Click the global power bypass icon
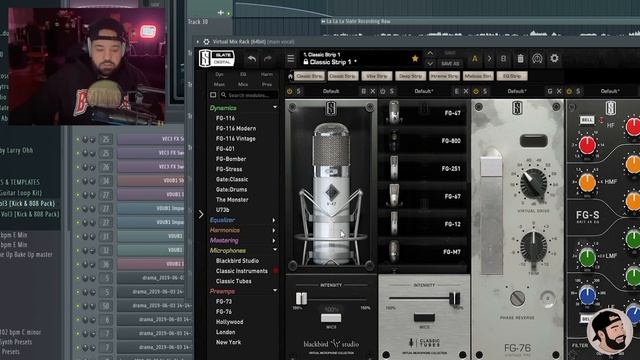Screen dimensions: 640x360 (x=537, y=59)
